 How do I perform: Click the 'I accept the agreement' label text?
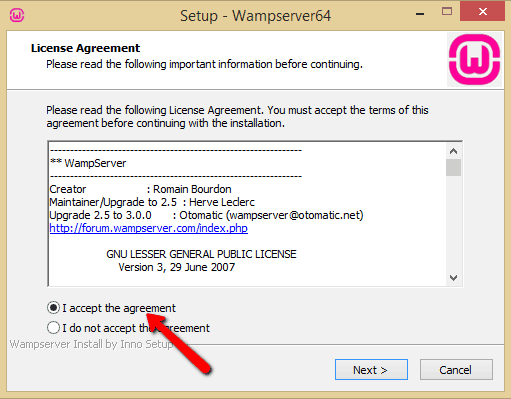[119, 308]
